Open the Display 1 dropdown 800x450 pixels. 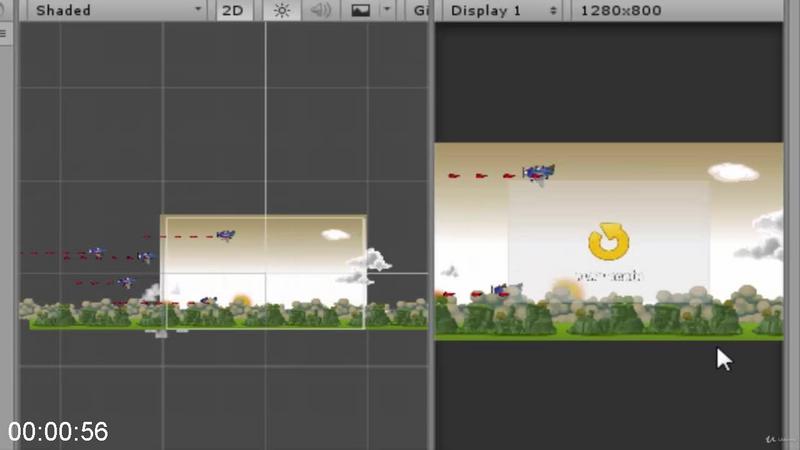(503, 10)
